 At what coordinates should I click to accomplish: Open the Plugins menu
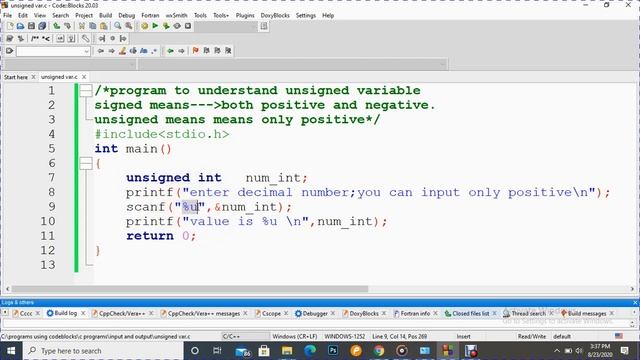[245, 16]
